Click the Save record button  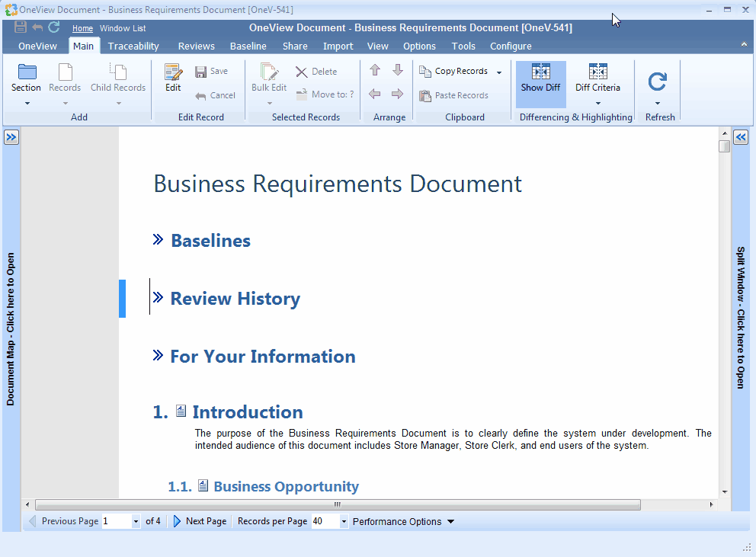(x=211, y=72)
